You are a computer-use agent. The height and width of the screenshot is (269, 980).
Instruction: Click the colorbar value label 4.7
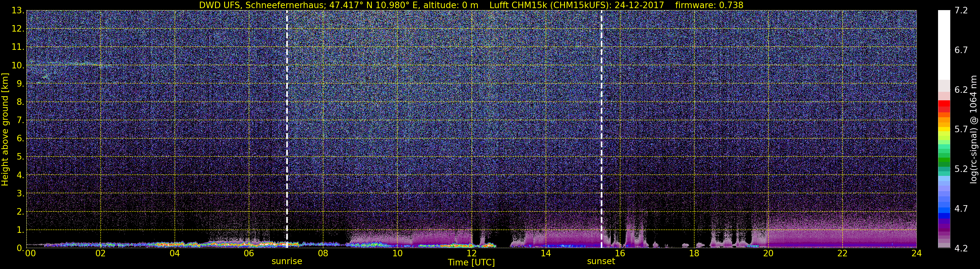961,209
